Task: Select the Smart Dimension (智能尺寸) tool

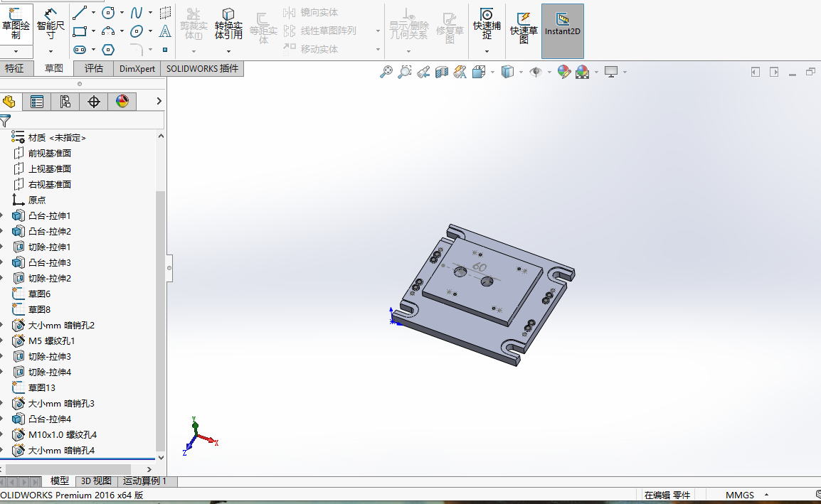Action: coord(51,23)
